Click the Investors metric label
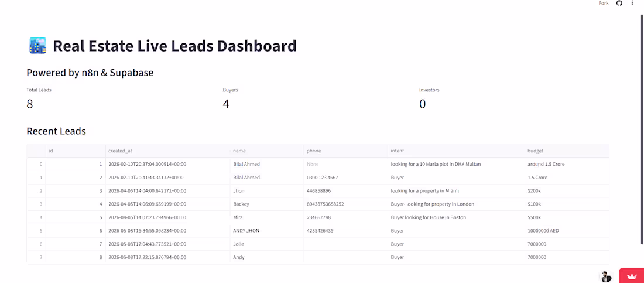 click(429, 90)
